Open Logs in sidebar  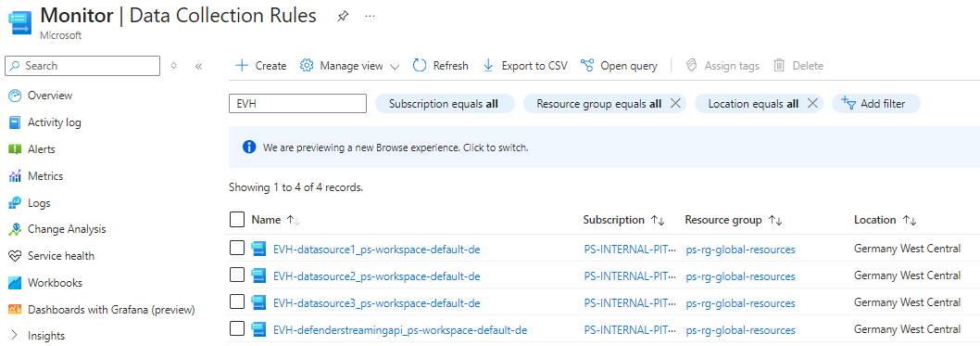pyautogui.click(x=39, y=203)
